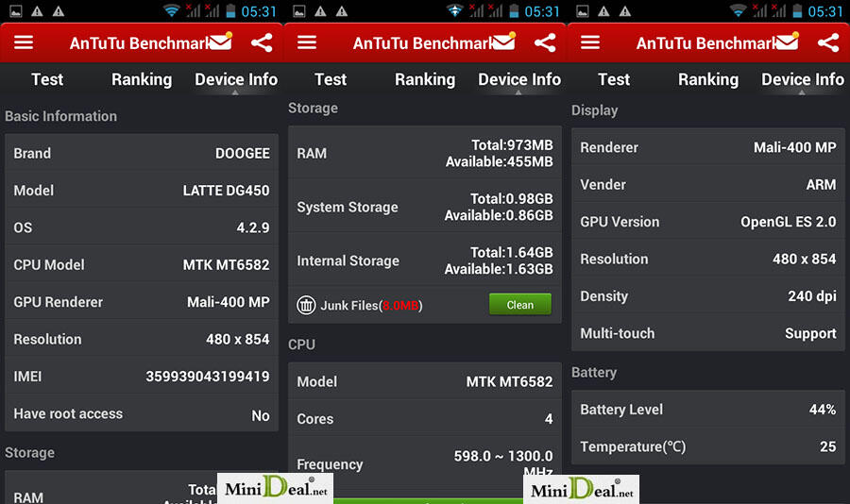This screenshot has width=850, height=504.
Task: Select Multi-touch Support row
Action: [x=708, y=333]
